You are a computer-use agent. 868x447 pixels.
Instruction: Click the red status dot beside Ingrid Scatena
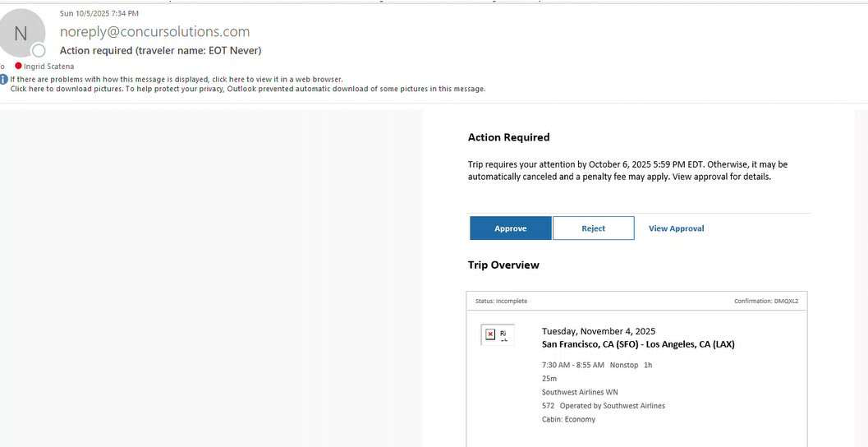coord(18,66)
